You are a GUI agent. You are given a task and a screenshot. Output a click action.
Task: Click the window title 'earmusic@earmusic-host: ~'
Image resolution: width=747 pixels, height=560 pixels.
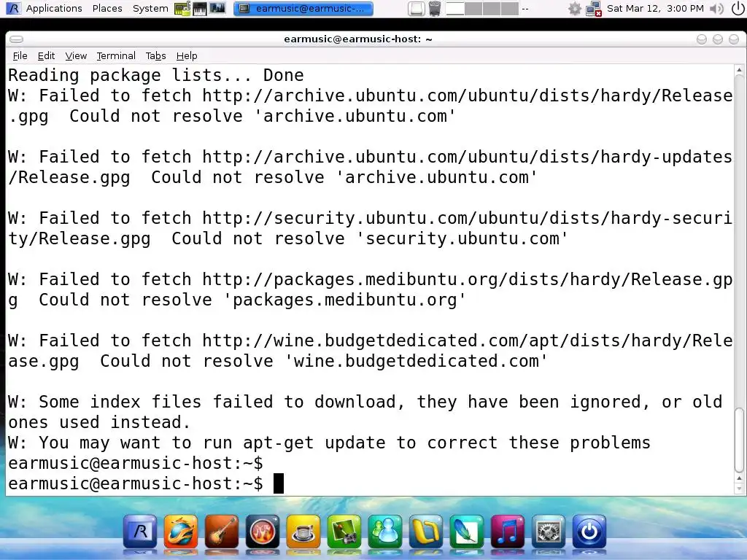(357, 39)
